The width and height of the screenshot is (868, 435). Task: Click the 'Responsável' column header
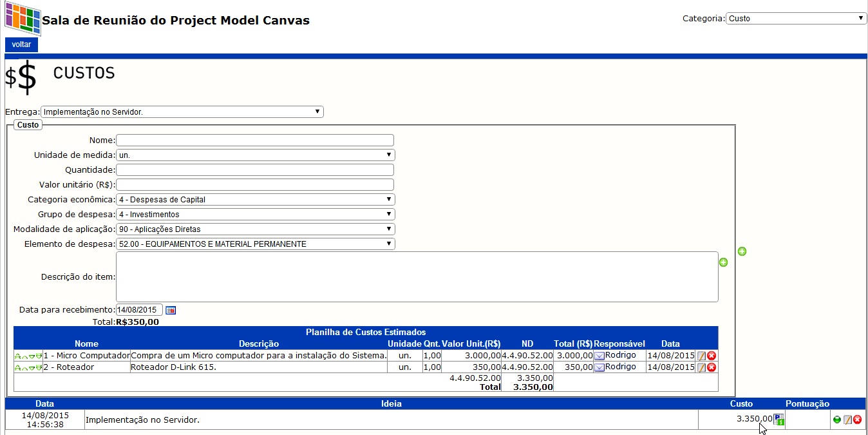pos(619,344)
